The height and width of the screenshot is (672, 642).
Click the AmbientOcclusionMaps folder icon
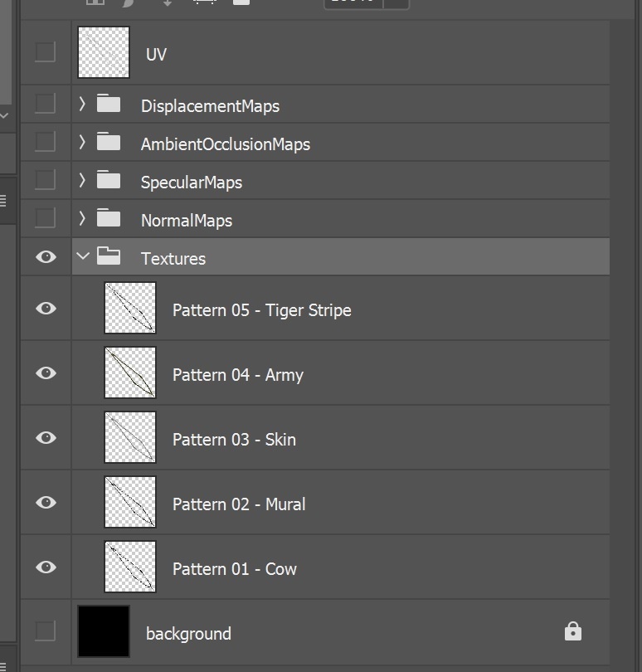[109, 143]
